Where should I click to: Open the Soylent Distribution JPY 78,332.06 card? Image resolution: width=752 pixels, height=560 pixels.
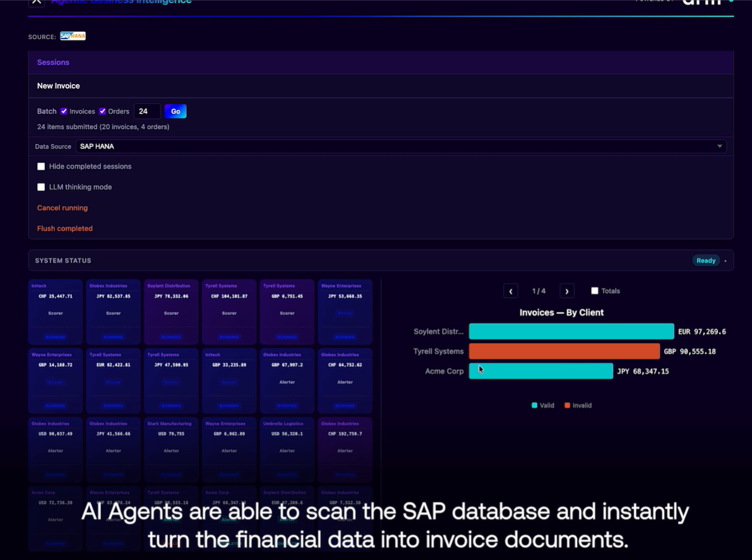pyautogui.click(x=171, y=312)
